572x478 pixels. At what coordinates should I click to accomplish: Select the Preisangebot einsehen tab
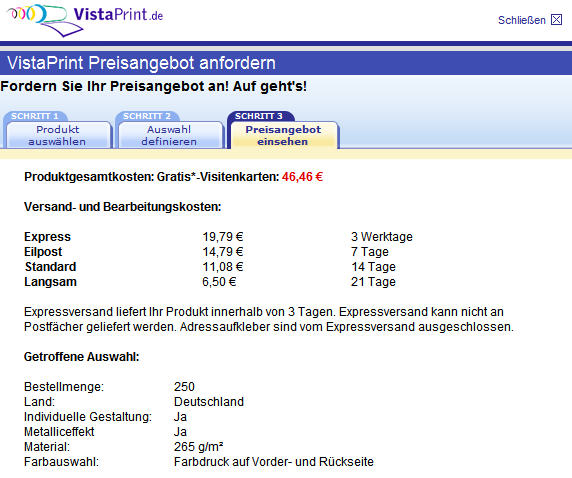coord(283,135)
